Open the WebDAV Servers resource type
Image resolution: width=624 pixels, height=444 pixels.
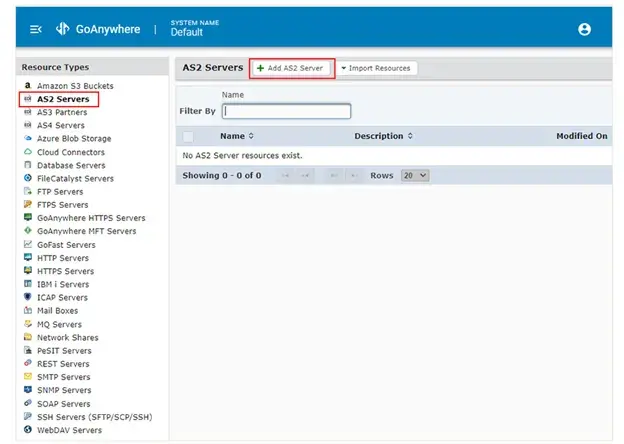[69, 430]
